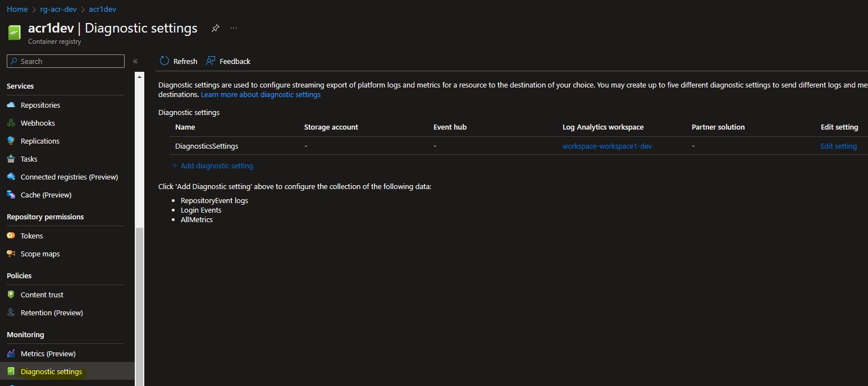Click the Event hub column header
Viewport: 868px width, 386px height.
point(450,127)
